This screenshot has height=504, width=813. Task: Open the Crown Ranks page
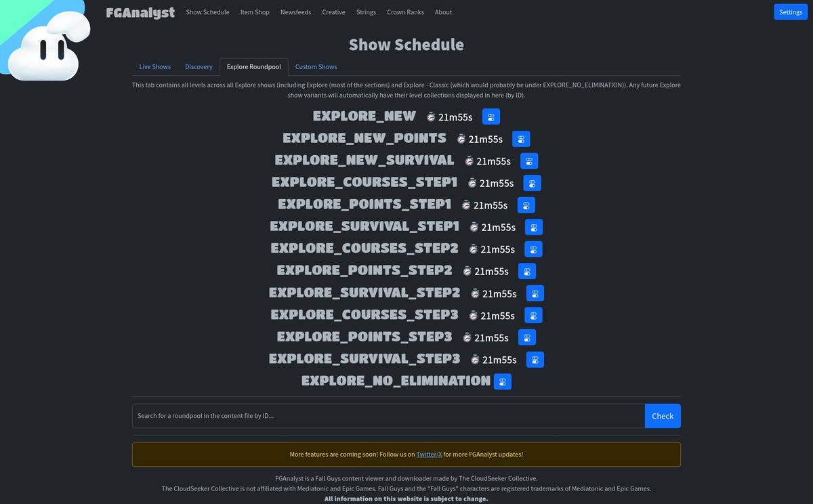pyautogui.click(x=405, y=12)
